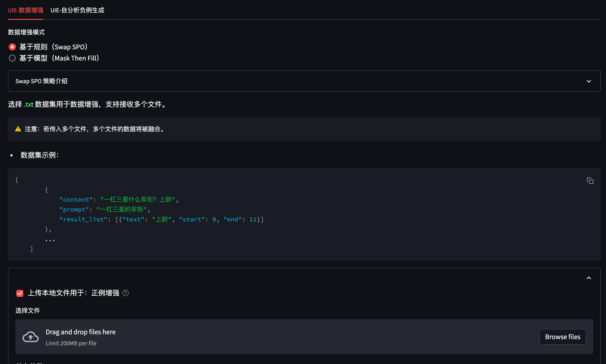Click the multi-file merge warning banner
The image size is (606, 364).
(x=304, y=129)
